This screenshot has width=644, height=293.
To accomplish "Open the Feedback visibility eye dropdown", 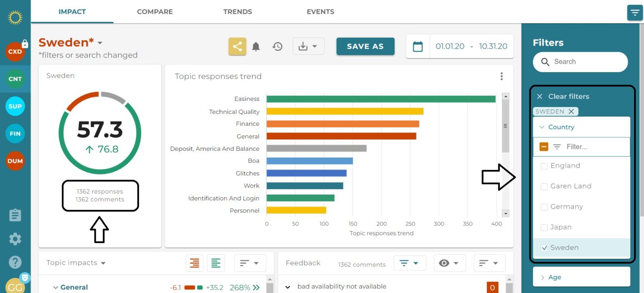I will coord(449,263).
